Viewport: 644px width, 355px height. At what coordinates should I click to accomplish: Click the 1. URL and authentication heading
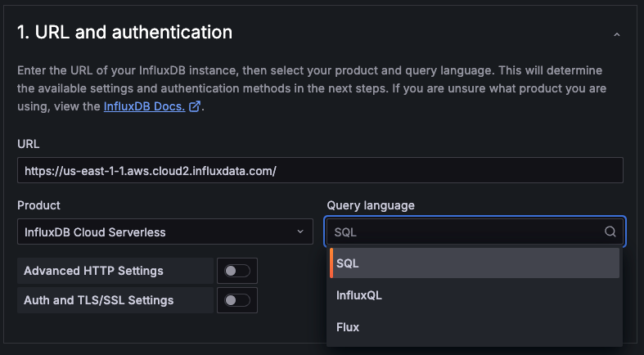[x=125, y=33]
